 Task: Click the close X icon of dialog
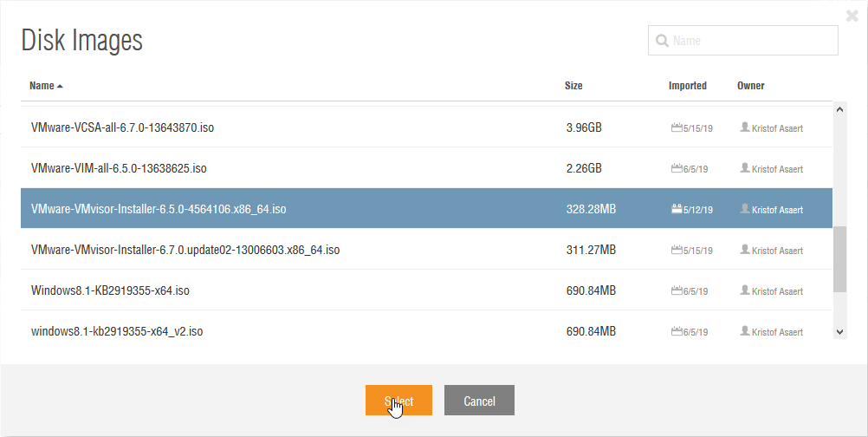pyautogui.click(x=852, y=16)
